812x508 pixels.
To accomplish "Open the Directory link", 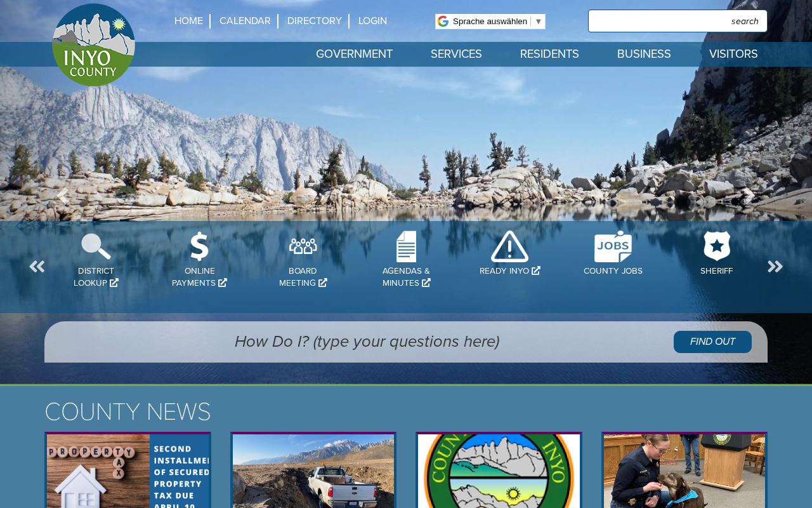I will pyautogui.click(x=315, y=21).
